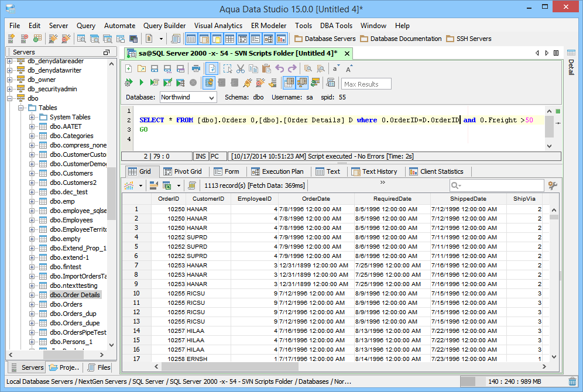Click the OrderDate column header
The height and width of the screenshot is (392, 583).
click(x=316, y=199)
